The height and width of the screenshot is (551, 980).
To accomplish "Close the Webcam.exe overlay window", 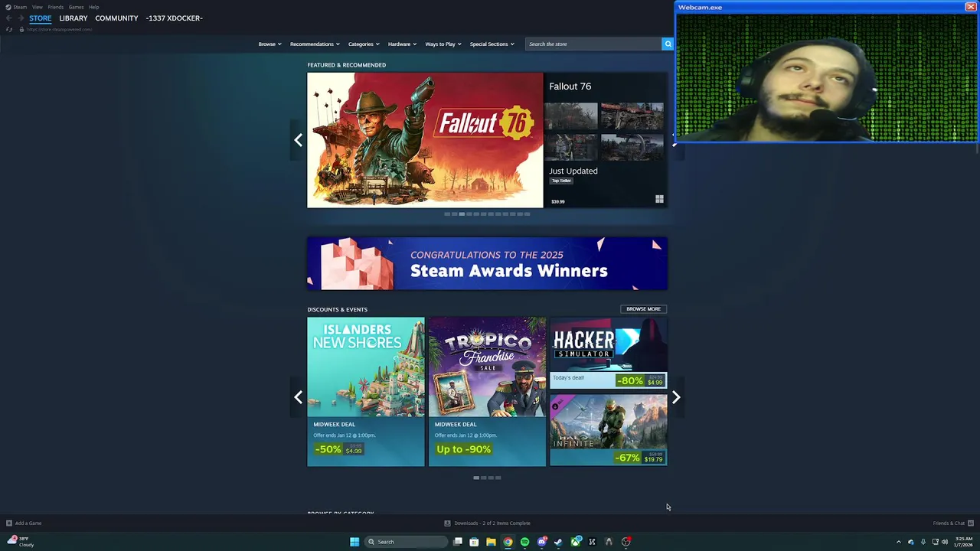I will click(970, 7).
